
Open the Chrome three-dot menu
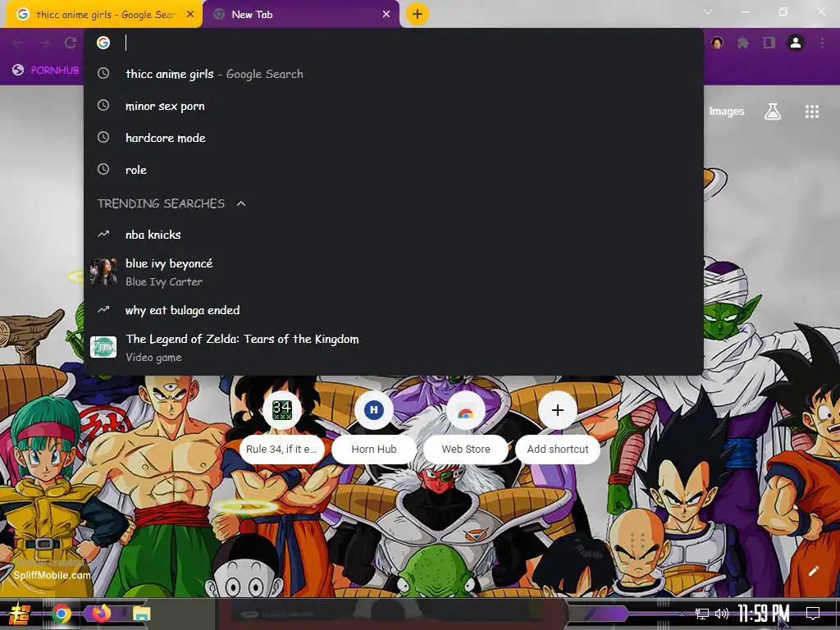[x=822, y=43]
